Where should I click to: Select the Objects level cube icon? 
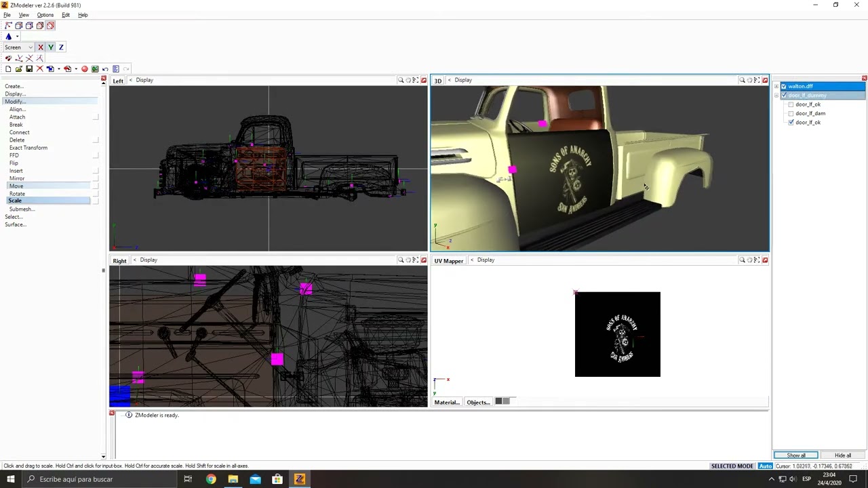pos(40,26)
